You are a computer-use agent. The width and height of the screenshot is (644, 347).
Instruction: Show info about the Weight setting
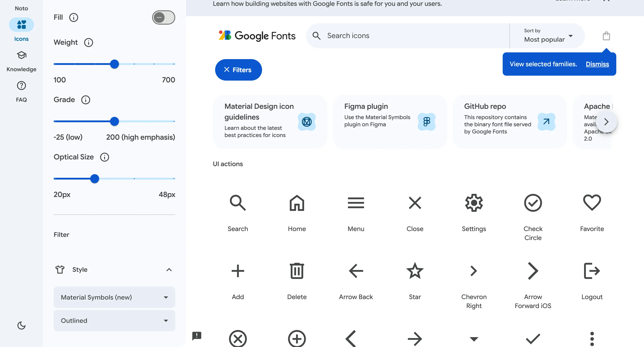88,42
